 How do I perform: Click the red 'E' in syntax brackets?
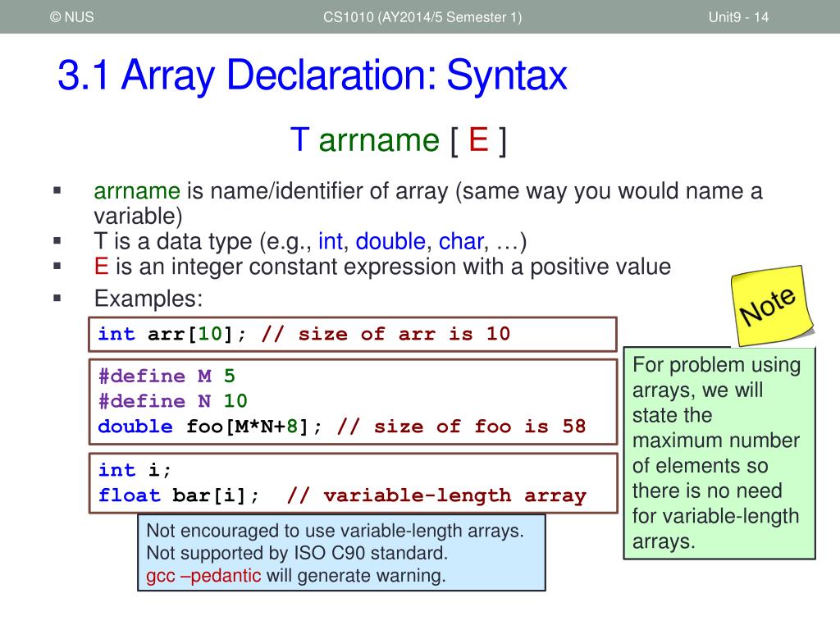[x=478, y=139]
